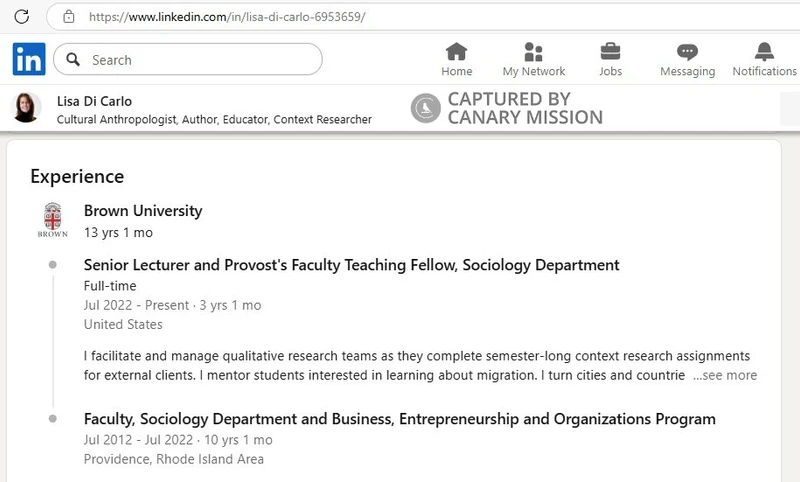This screenshot has width=800, height=482.
Task: Open the Notifications bell icon
Action: 764,52
